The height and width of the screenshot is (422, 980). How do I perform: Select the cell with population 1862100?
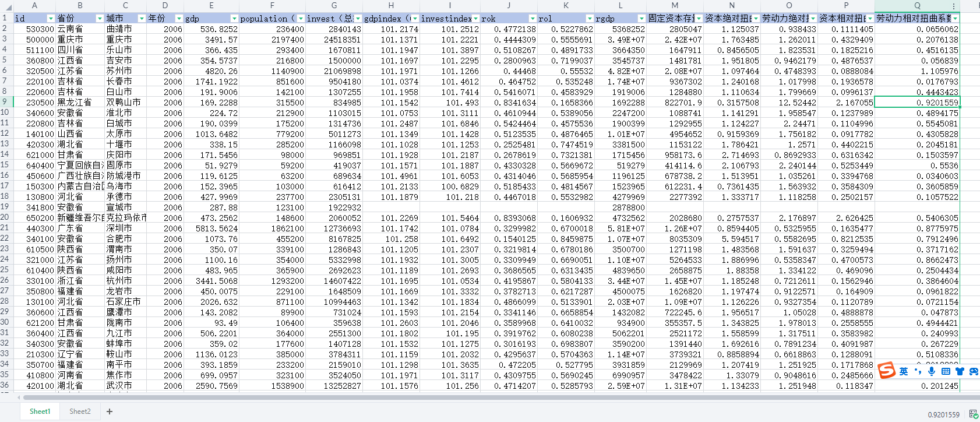pyautogui.click(x=272, y=228)
